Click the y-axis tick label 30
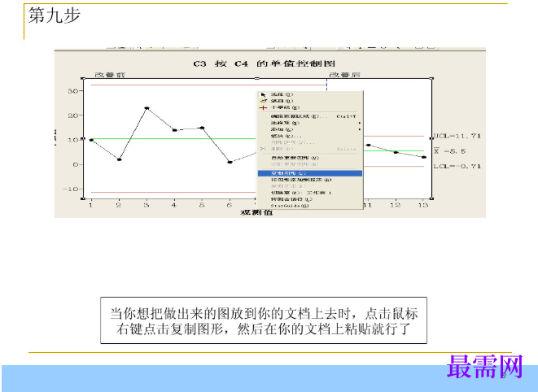538x392 pixels. coord(73,91)
